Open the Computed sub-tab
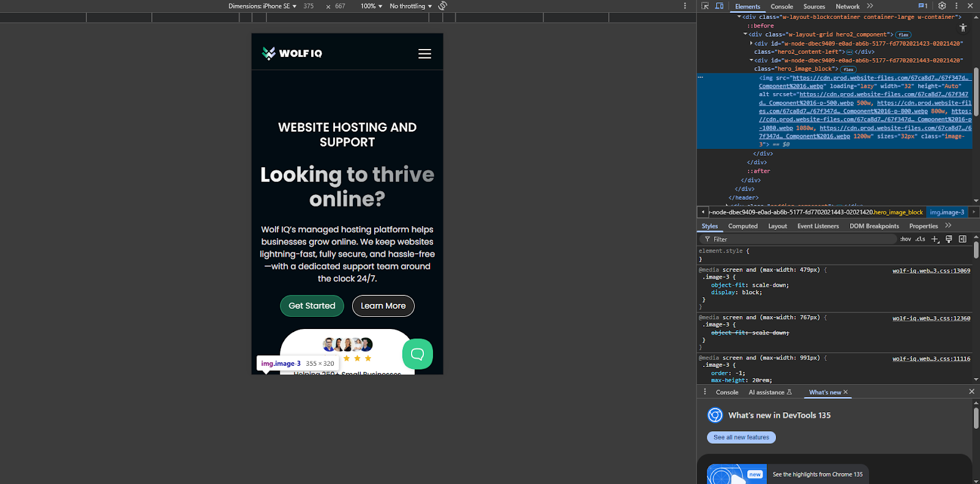The height and width of the screenshot is (484, 980). tap(743, 226)
